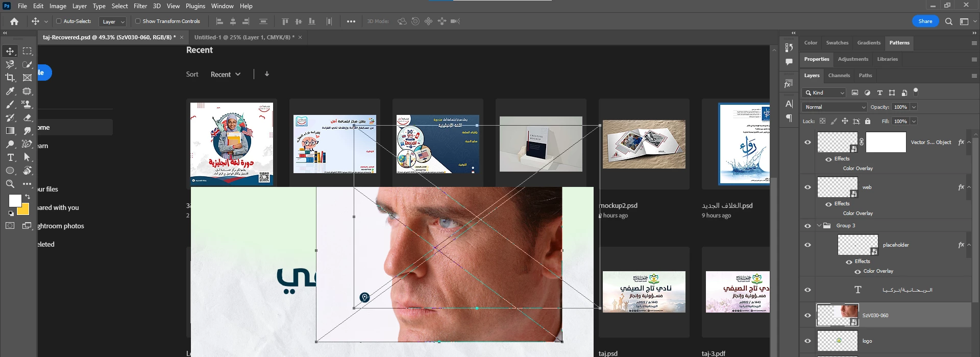Collapse effects on placeholder layer

point(969,245)
